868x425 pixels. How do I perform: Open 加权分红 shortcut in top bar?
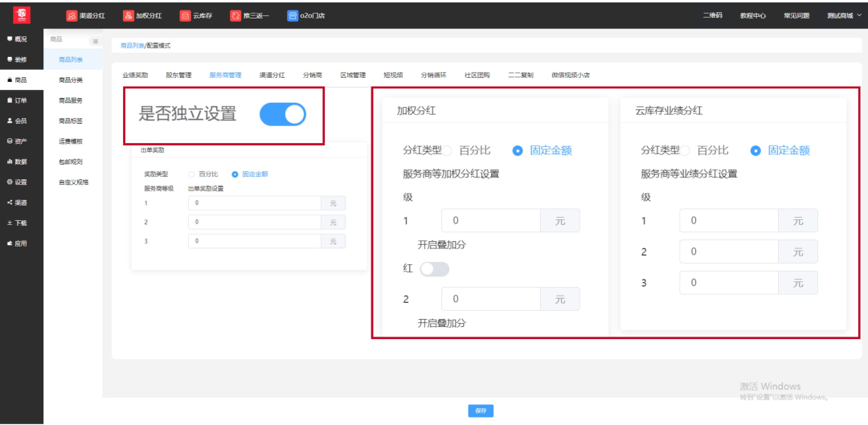tap(142, 15)
